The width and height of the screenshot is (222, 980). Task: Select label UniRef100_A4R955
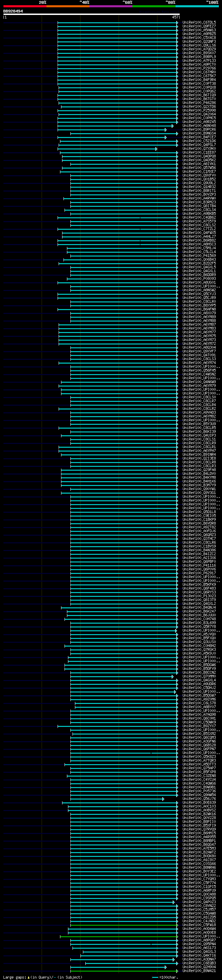[199, 837]
